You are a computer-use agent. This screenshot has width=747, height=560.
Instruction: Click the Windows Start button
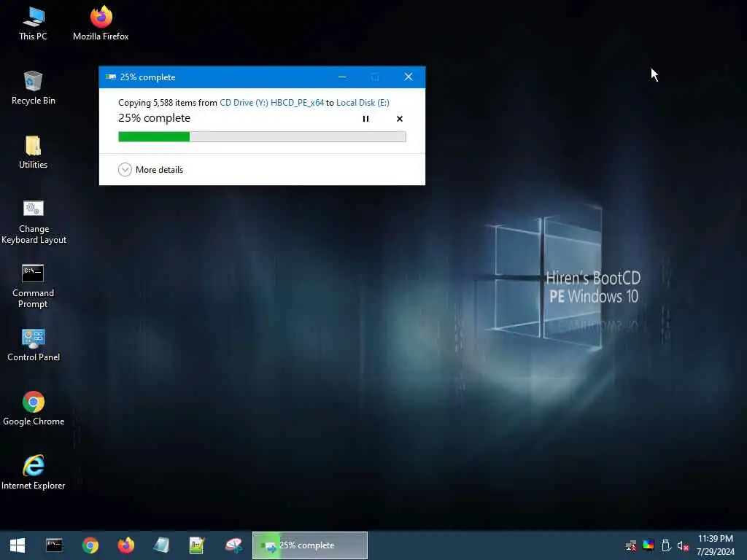18,545
